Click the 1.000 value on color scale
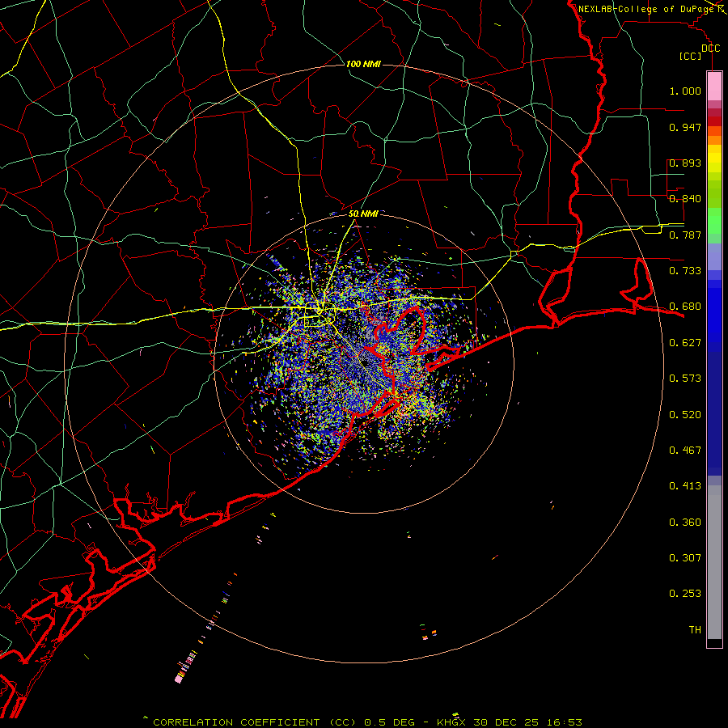The image size is (728, 728). point(685,91)
